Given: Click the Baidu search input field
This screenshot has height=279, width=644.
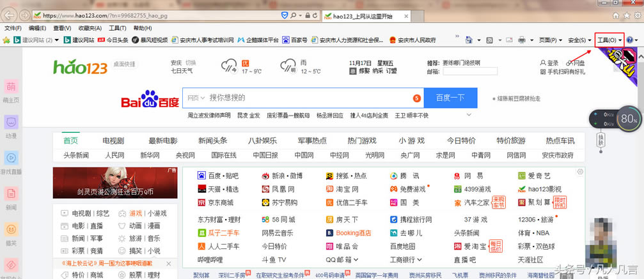Looking at the screenshot, I should 307,98.
